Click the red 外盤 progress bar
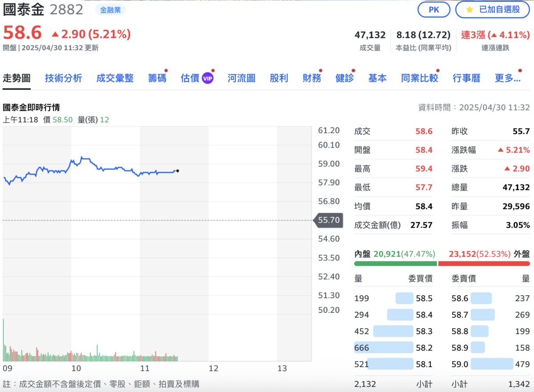The height and width of the screenshot is (392, 534). pyautogui.click(x=484, y=263)
